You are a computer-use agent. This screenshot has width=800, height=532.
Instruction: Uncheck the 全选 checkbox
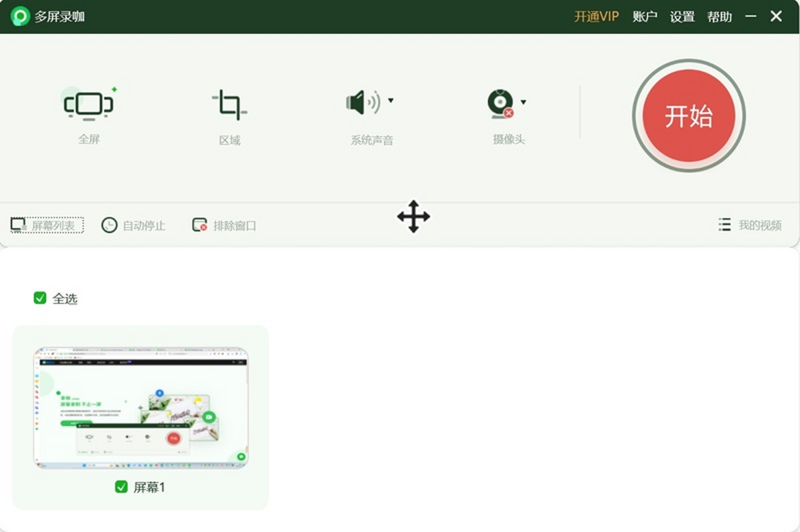click(x=40, y=298)
